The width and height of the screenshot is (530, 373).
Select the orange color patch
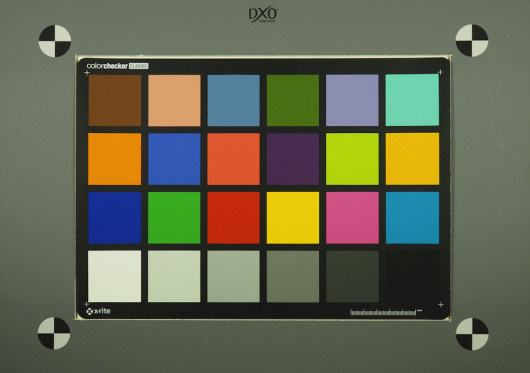pyautogui.click(x=115, y=159)
